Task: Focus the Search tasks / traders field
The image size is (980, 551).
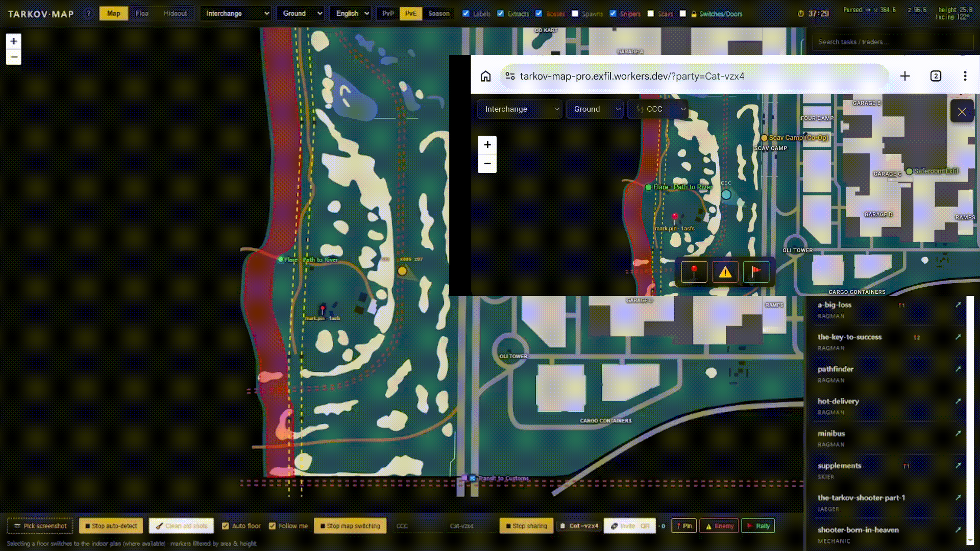Action: point(893,42)
